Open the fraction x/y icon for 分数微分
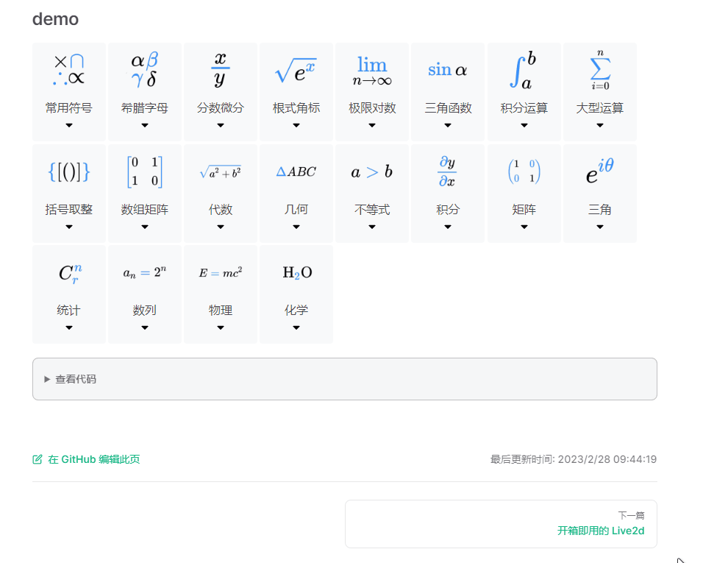 tap(220, 69)
